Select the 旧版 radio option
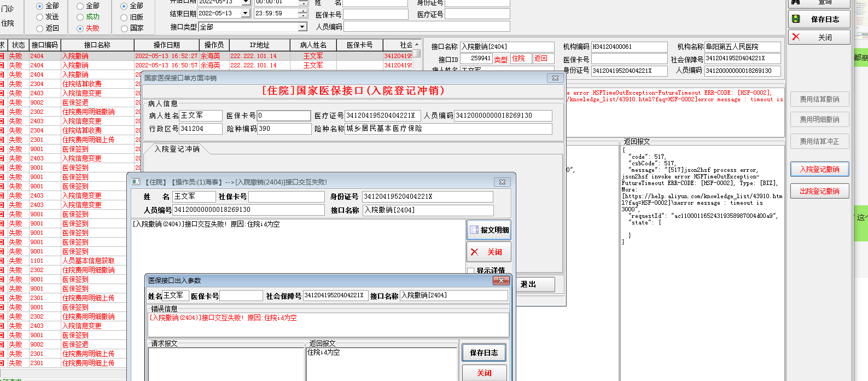Image resolution: width=868 pixels, height=381 pixels. (124, 17)
